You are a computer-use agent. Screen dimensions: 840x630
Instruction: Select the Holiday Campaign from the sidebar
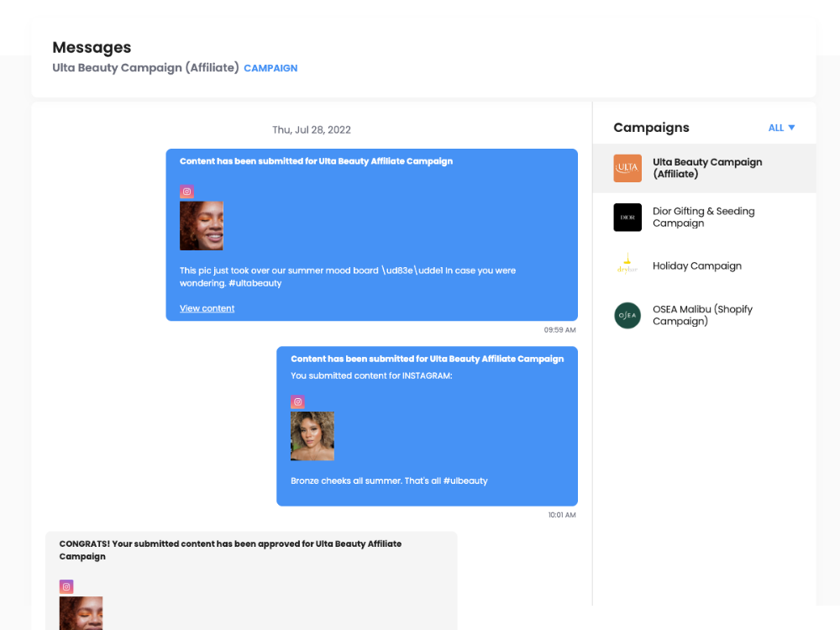click(697, 265)
